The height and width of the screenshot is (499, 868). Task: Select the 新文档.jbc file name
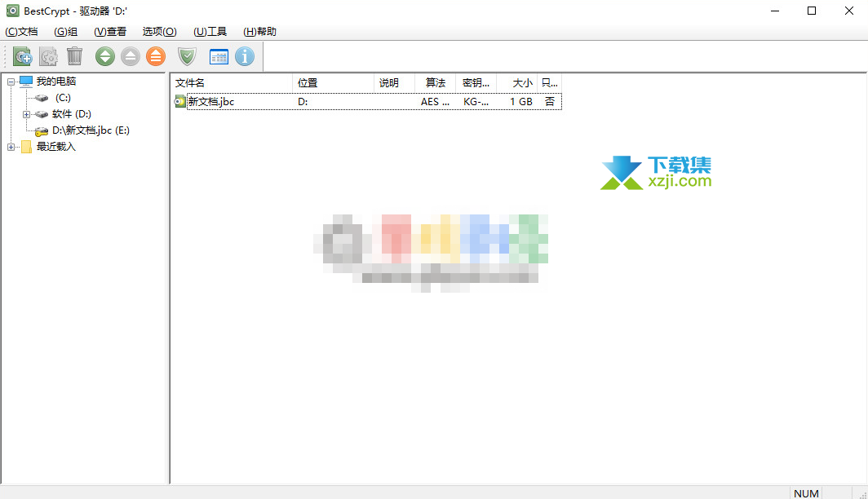coord(211,102)
